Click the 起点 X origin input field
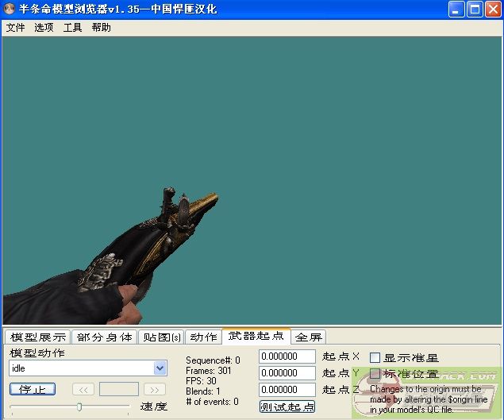The height and width of the screenshot is (420, 504). pos(287,356)
